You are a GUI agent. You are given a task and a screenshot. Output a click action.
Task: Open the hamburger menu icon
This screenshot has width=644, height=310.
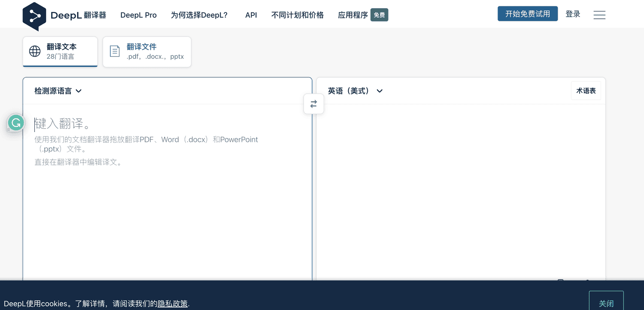tap(599, 15)
